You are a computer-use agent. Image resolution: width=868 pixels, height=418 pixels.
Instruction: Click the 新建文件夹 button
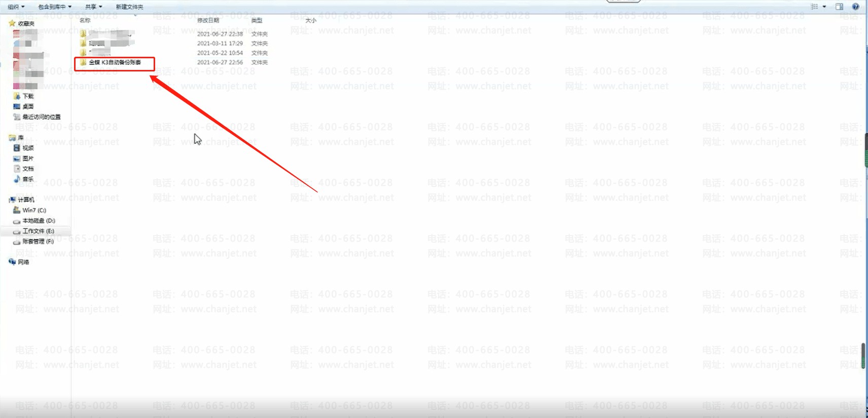[x=129, y=7]
